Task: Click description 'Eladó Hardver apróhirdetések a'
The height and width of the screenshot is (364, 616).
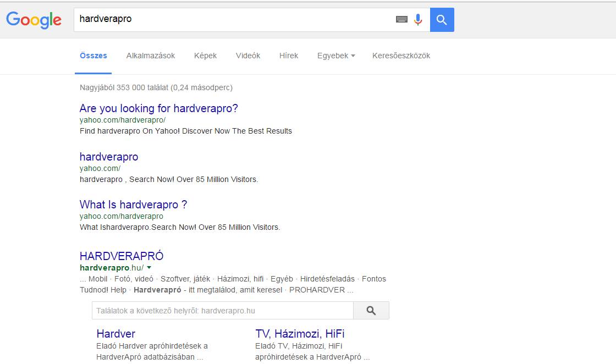Action: tap(152, 346)
